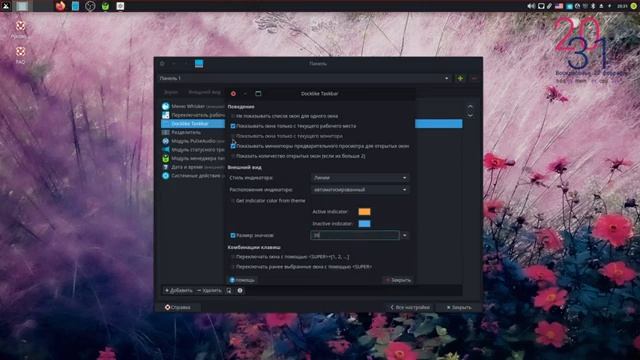
Task: Switch to the first workspace in the pager
Action: [22, 6]
